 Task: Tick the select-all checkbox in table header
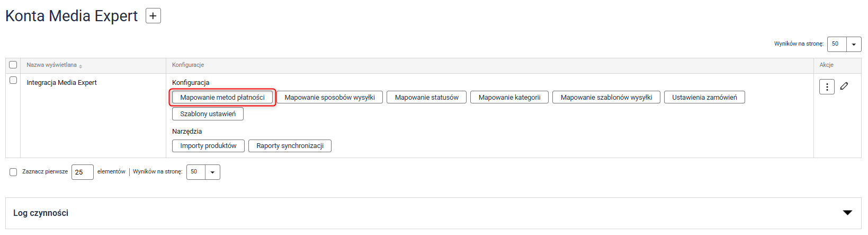click(13, 65)
